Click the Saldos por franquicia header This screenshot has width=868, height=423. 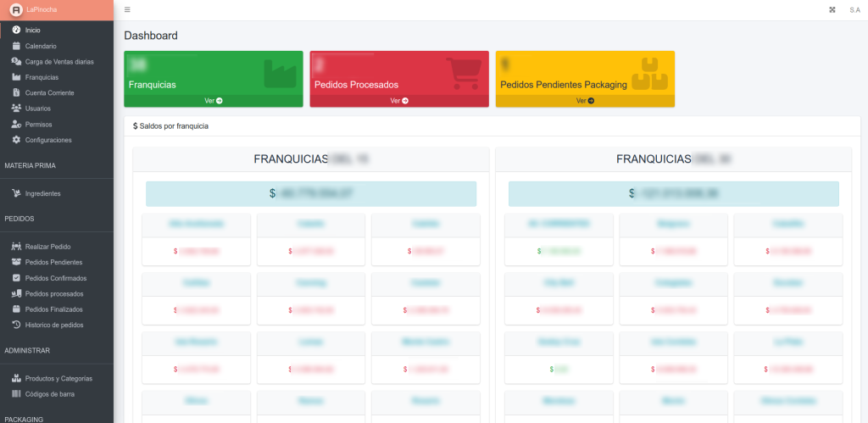click(170, 126)
